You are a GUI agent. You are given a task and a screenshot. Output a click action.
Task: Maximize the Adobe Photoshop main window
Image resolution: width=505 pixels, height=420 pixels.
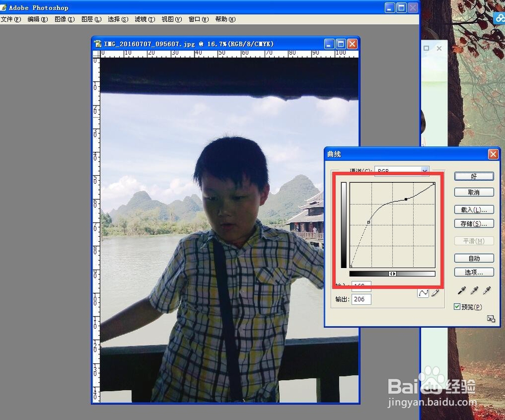click(401, 8)
